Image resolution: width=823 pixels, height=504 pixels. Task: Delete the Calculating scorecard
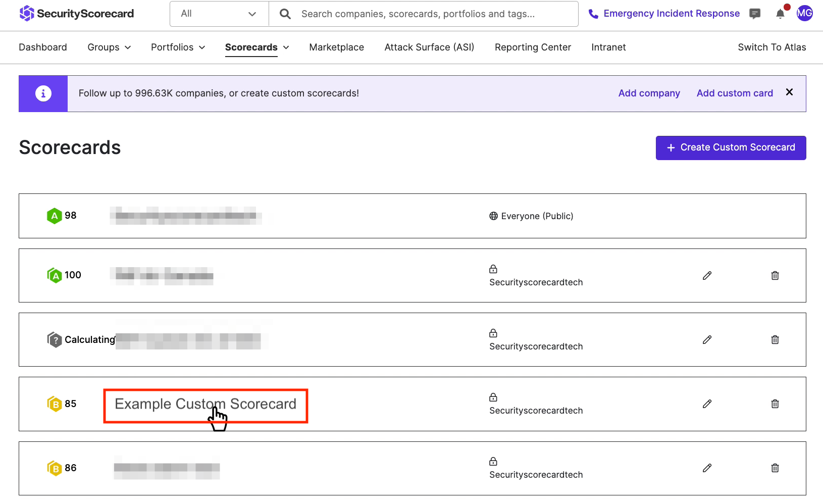point(775,339)
